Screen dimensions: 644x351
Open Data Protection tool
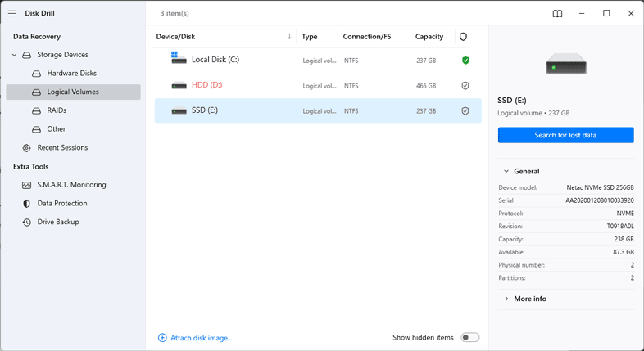tap(62, 204)
